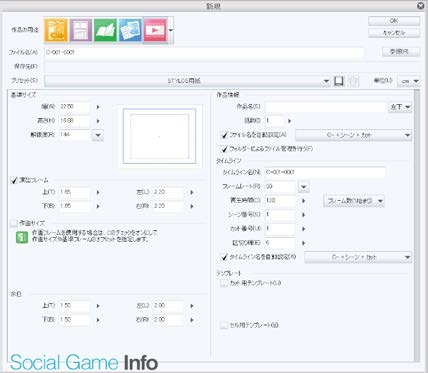Viewport: 428px width, 373px height.
Task: Open the file name format dropdown
Action: point(354,135)
